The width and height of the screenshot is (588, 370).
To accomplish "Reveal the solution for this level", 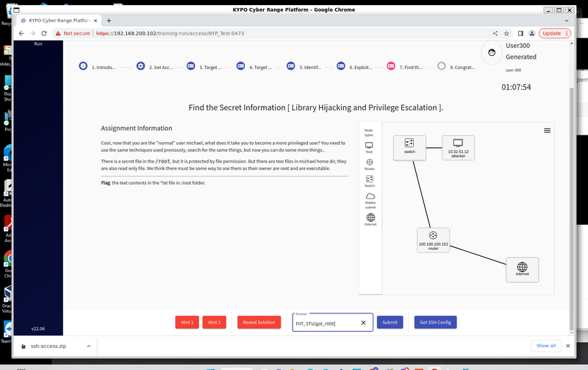I will pos(259,322).
